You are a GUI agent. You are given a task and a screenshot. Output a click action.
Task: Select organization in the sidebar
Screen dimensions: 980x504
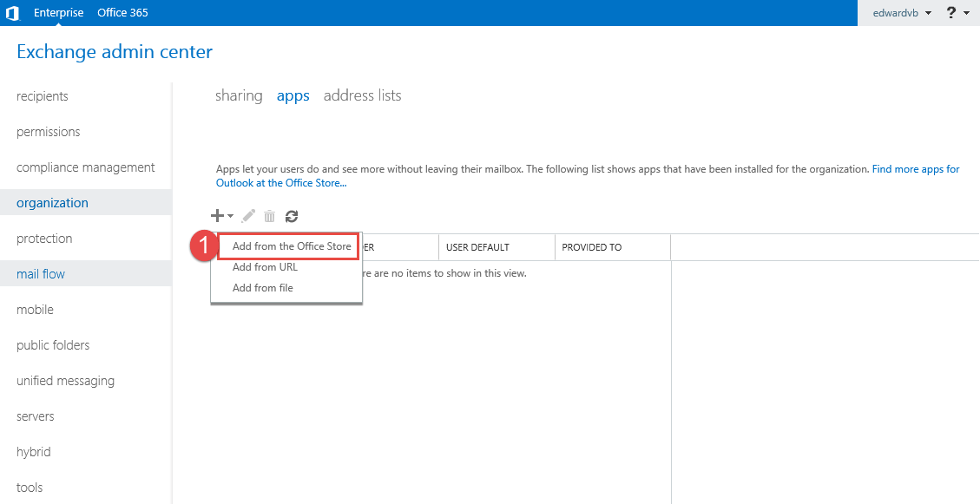(x=86, y=203)
